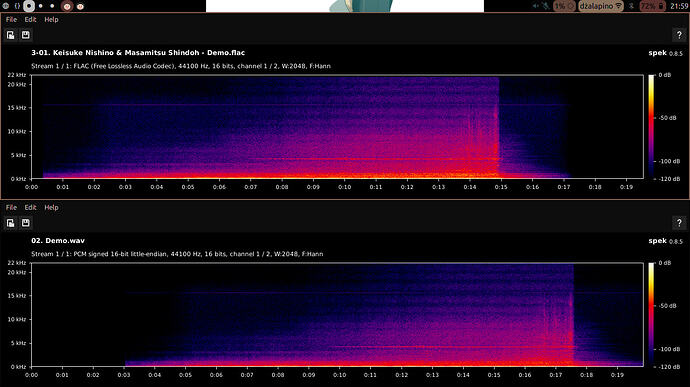Switch to the first workspace icon in top panel
This screenshot has height=387, width=690.
click(x=6, y=6)
